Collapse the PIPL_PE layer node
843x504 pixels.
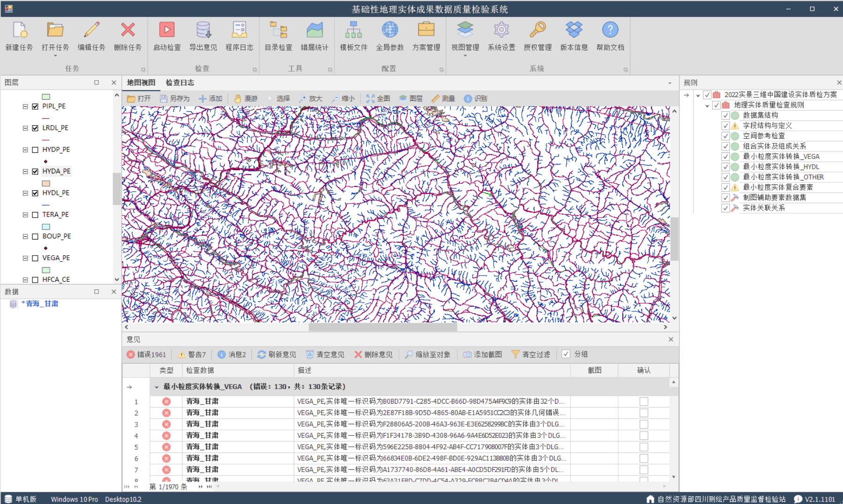tap(25, 106)
